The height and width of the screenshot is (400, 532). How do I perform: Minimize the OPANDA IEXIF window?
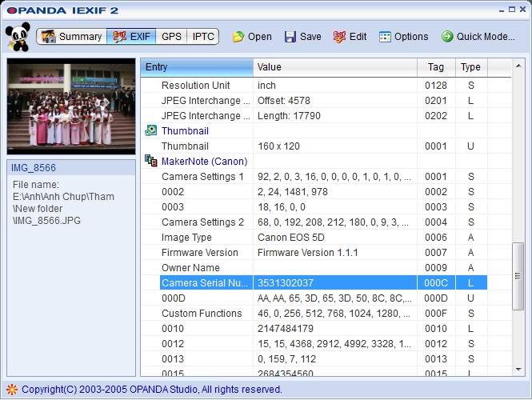(x=502, y=10)
